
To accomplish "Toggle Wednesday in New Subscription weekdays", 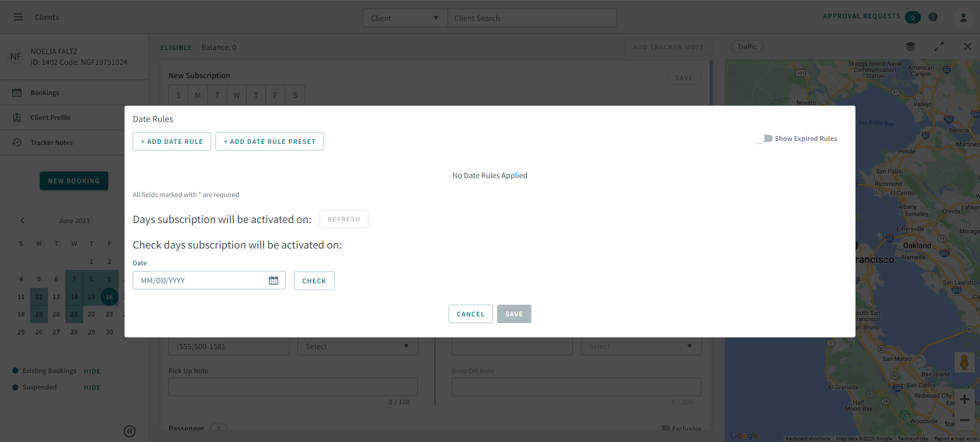I will coord(236,95).
